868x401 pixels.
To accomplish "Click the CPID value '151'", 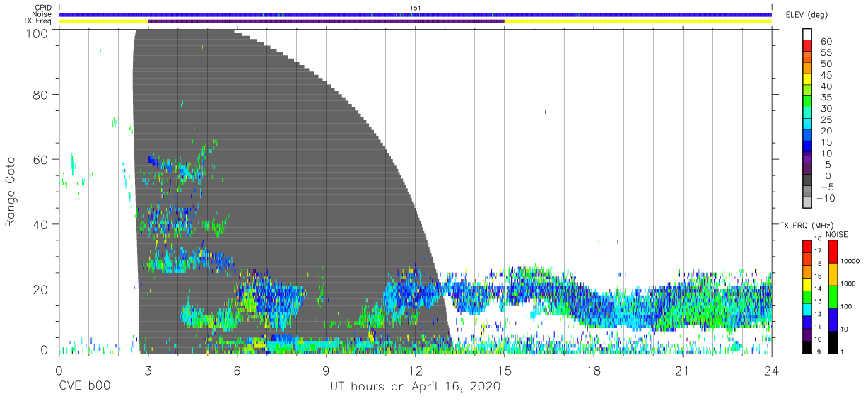I will click(x=416, y=7).
